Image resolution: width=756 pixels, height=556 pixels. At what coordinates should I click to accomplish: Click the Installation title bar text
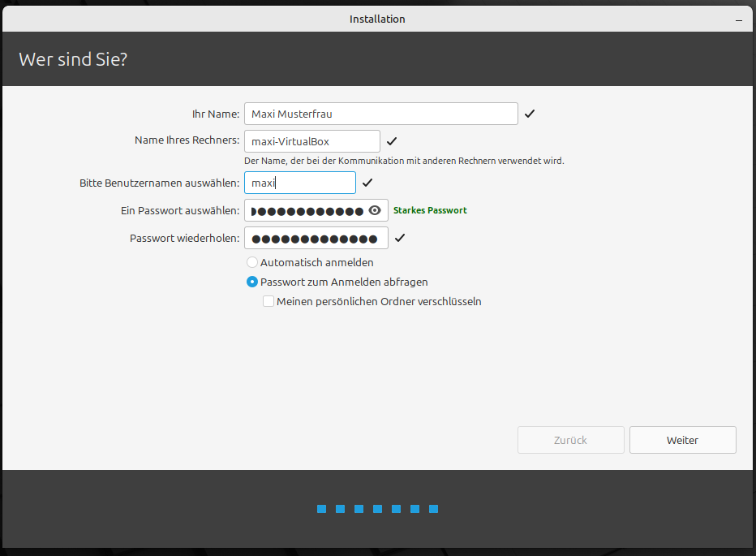click(x=377, y=19)
